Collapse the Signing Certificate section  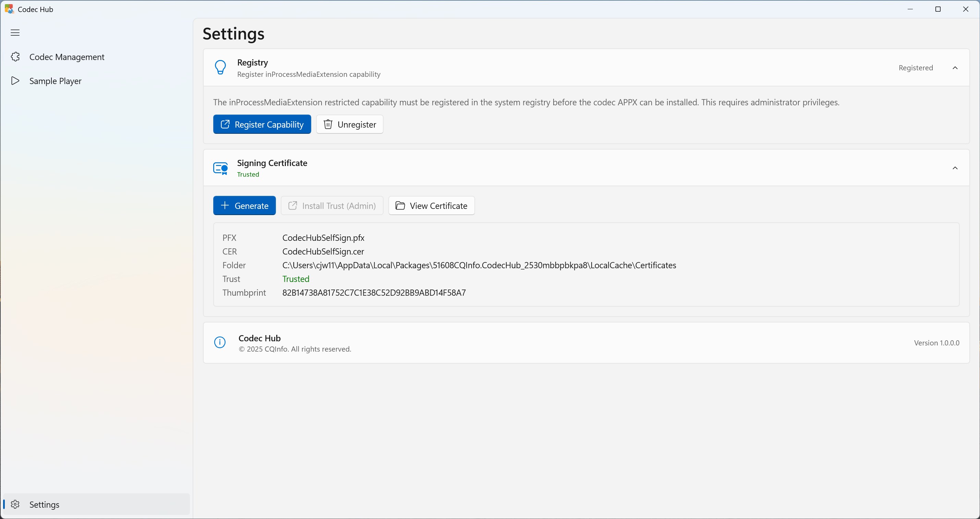[x=955, y=168]
